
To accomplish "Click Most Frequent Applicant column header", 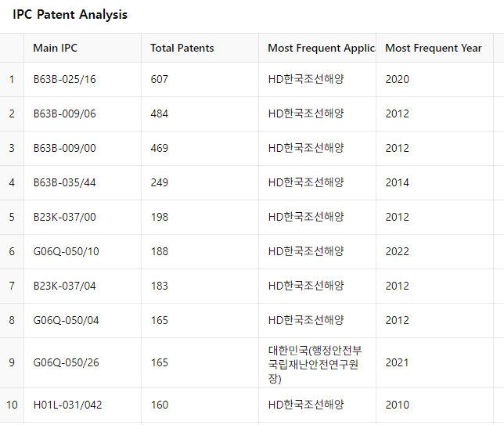I will (x=317, y=48).
